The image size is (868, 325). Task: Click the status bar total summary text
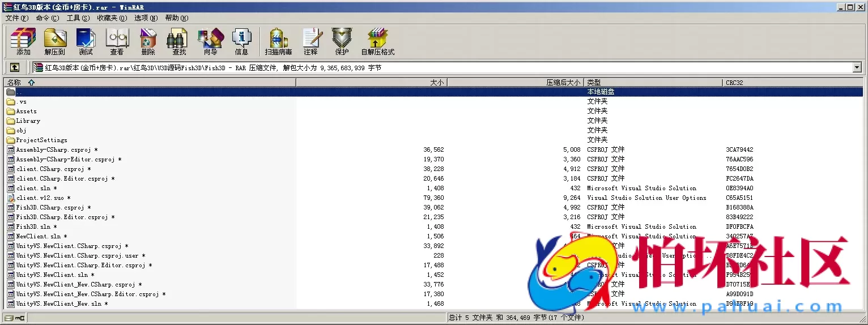(x=516, y=318)
